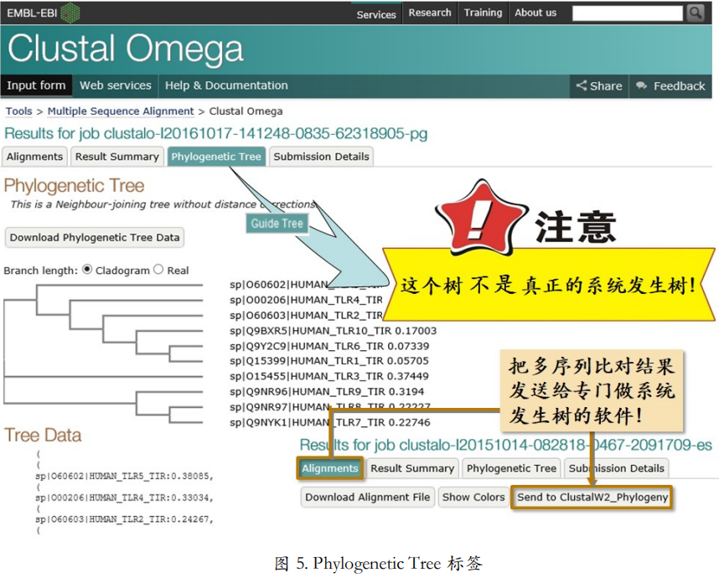The width and height of the screenshot is (719, 588).
Task: Select the highlighted upper Phylogenetic Tree tab
Action: tap(216, 157)
